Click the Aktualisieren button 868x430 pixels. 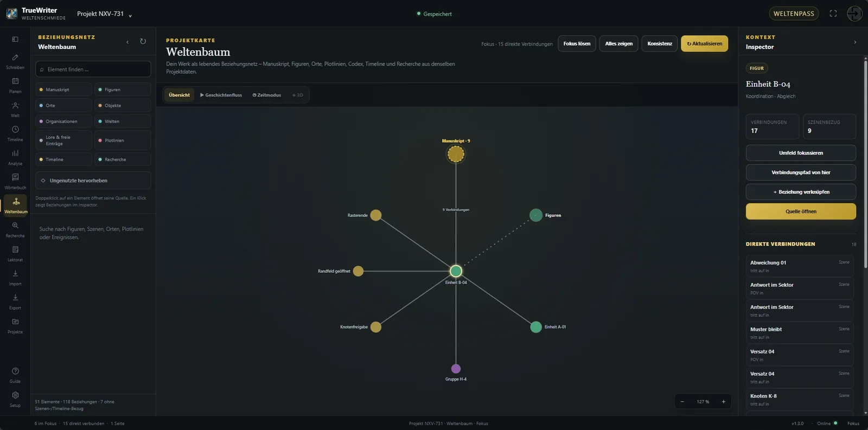click(x=704, y=44)
